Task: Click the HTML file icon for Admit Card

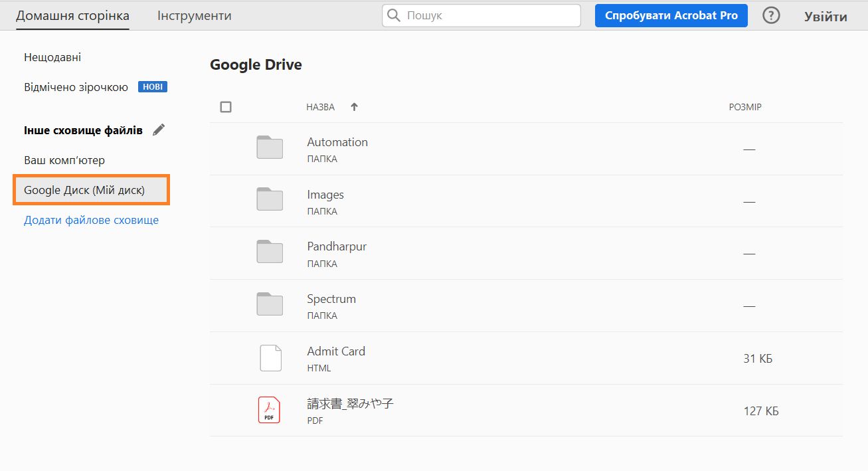Action: [269, 357]
